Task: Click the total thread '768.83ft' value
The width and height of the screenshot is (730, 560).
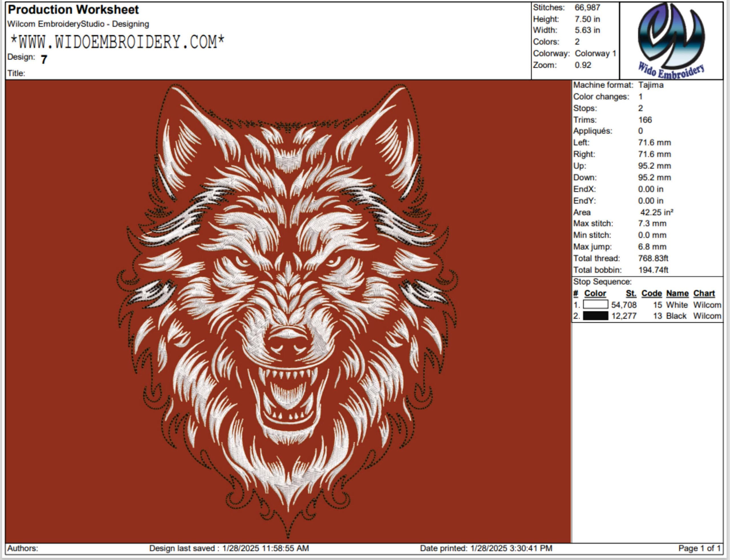Action: point(653,258)
